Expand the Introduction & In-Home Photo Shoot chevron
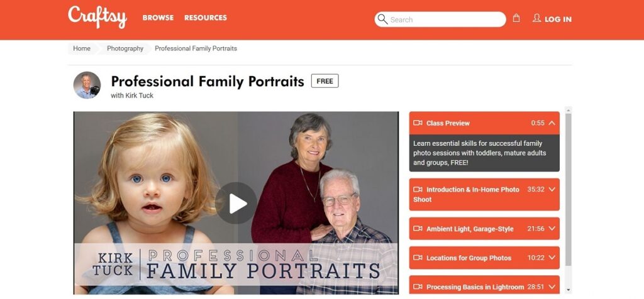 click(x=552, y=190)
